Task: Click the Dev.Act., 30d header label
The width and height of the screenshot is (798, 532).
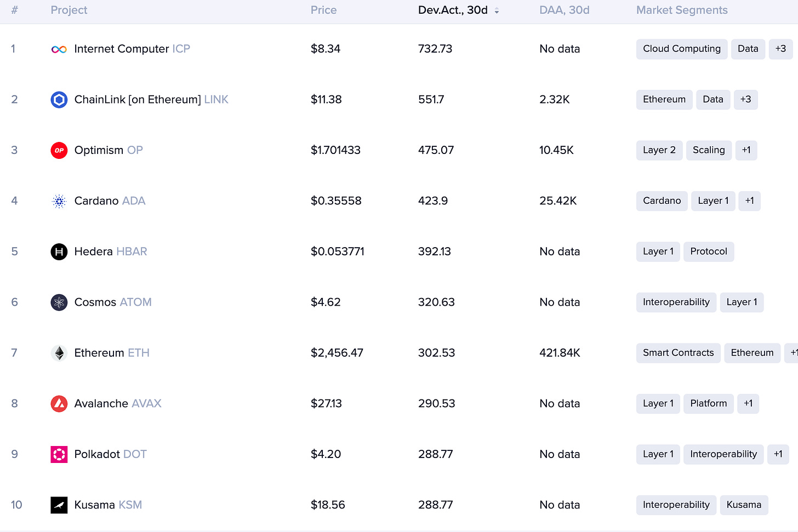Action: tap(453, 10)
